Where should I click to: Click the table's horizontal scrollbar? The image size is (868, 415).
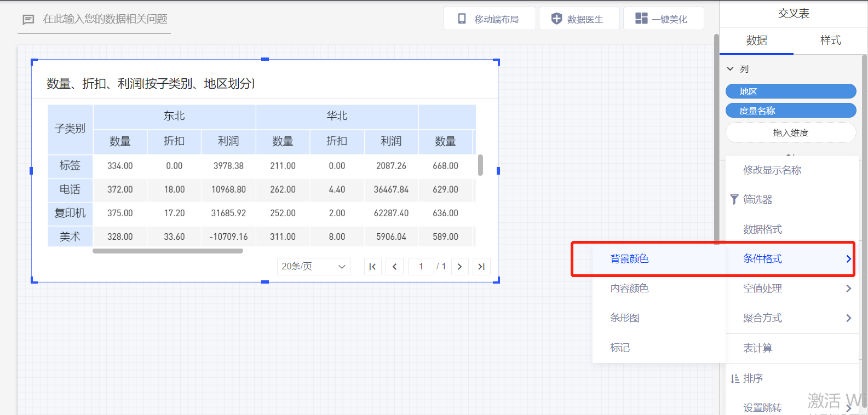click(168, 251)
